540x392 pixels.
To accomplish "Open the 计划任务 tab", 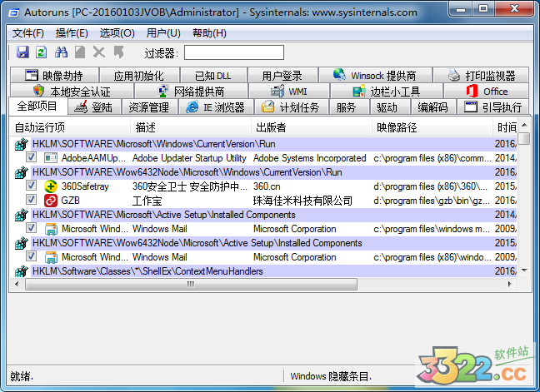I will click(291, 107).
